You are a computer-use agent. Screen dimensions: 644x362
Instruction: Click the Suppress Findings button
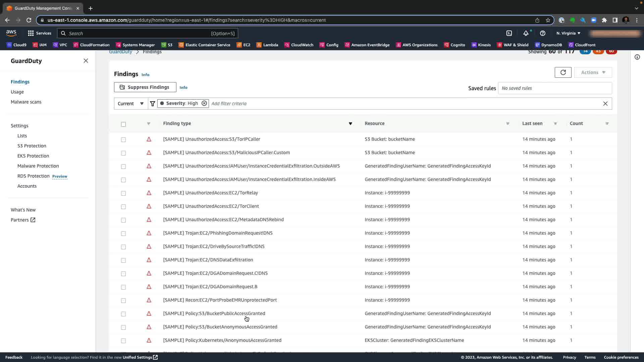point(145,87)
